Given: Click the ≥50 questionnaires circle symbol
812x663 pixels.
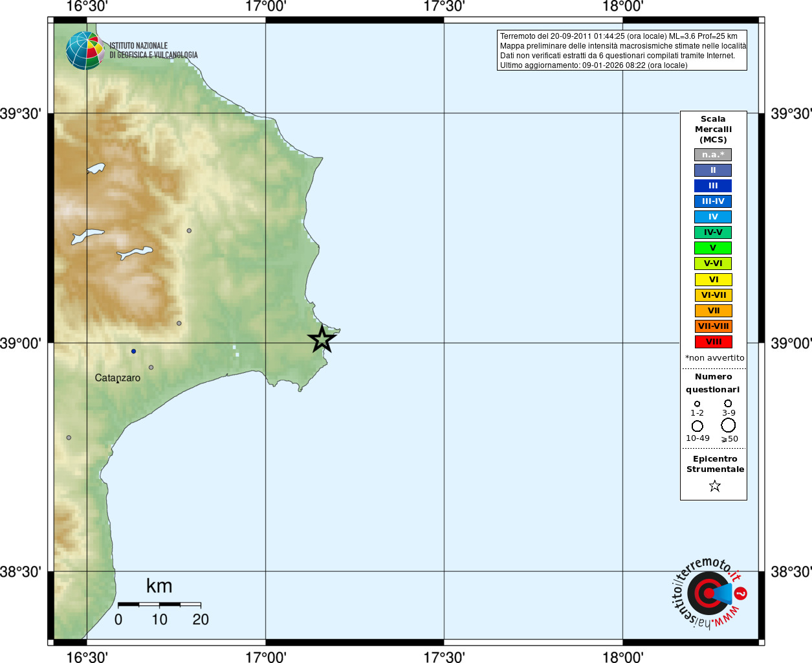Looking at the screenshot, I should (x=729, y=425).
